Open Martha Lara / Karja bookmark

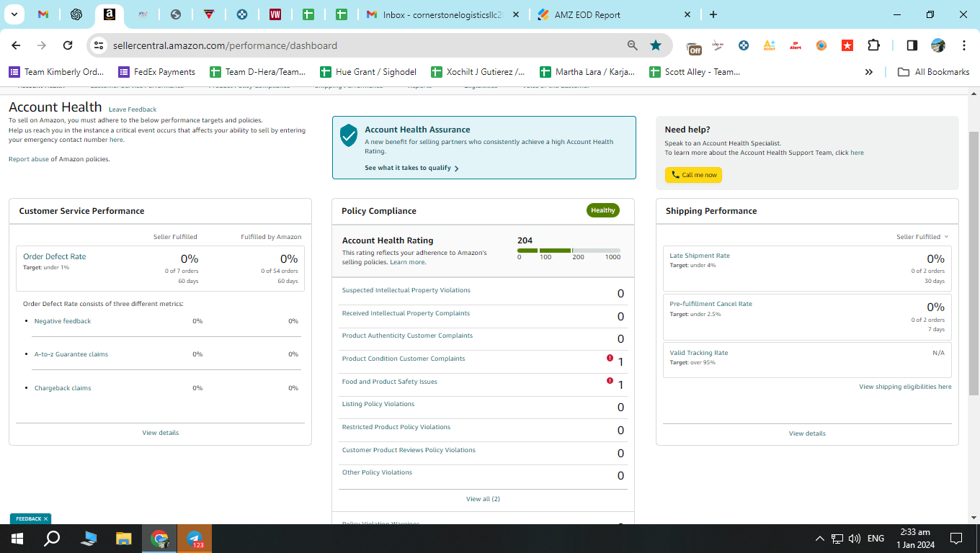(587, 72)
